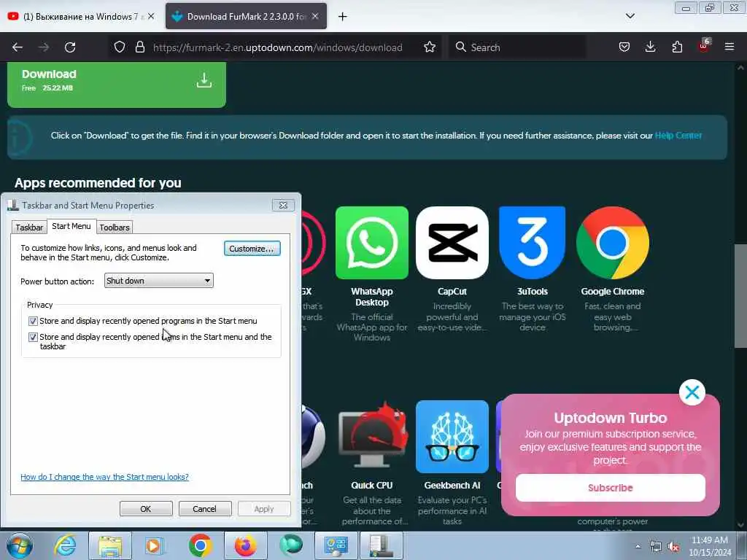Go back with the browser back arrow
Viewport: 747px width, 560px height.
coord(18,47)
